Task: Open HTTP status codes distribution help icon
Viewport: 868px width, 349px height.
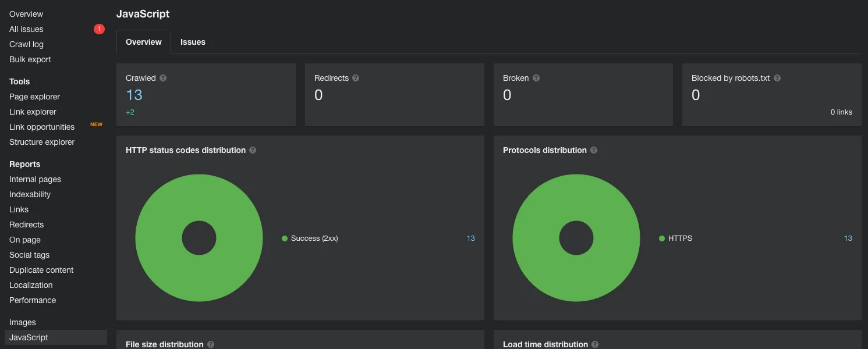Action: click(x=253, y=150)
